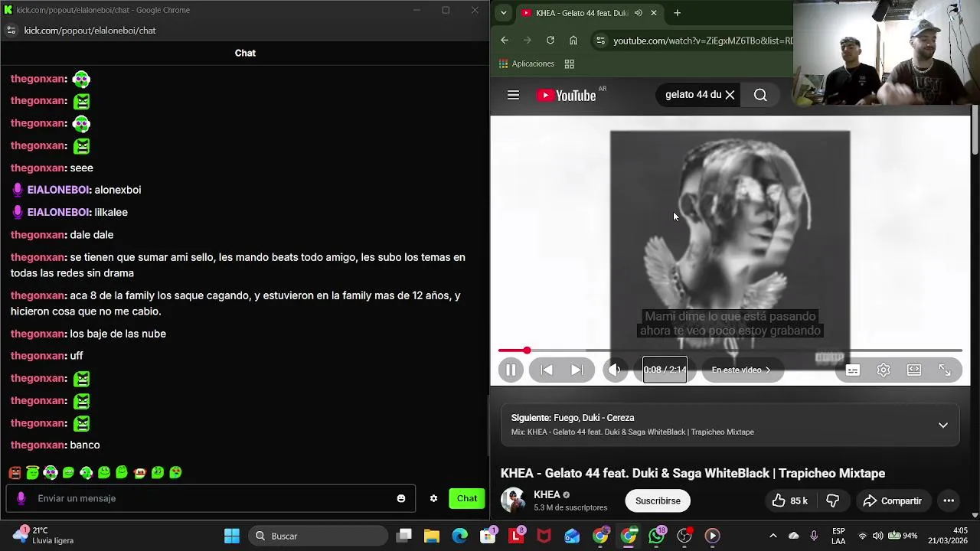Show hidden system tray icons

point(773,536)
